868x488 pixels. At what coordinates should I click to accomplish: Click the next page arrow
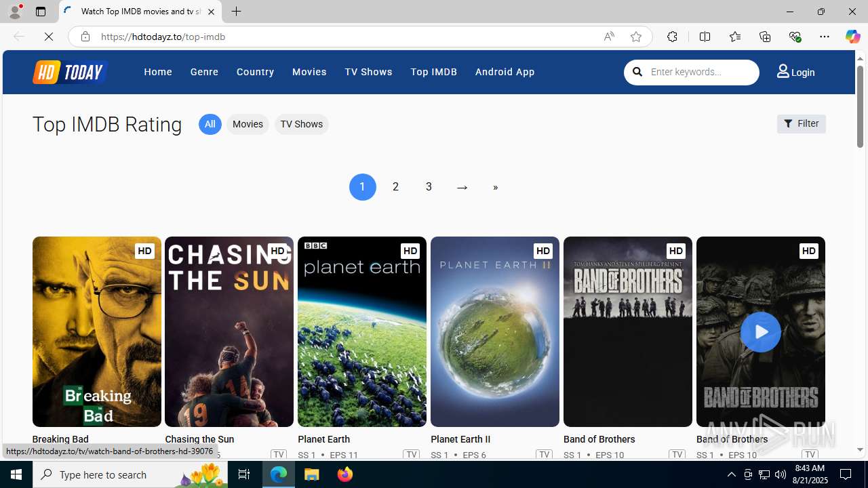462,187
